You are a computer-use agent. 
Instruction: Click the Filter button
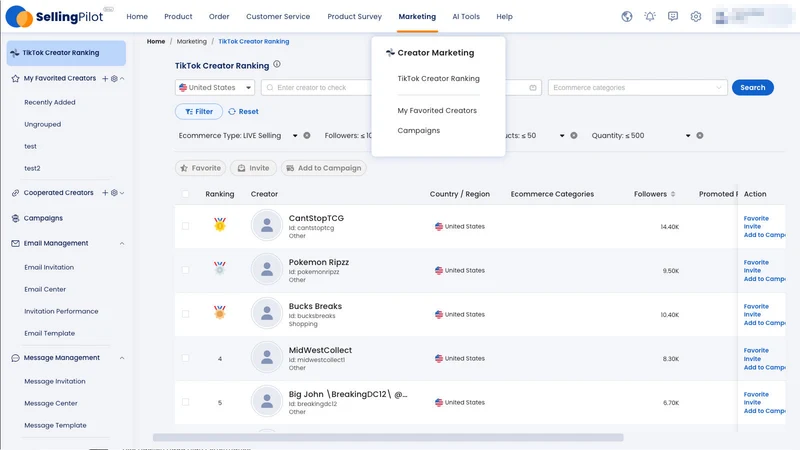(199, 111)
